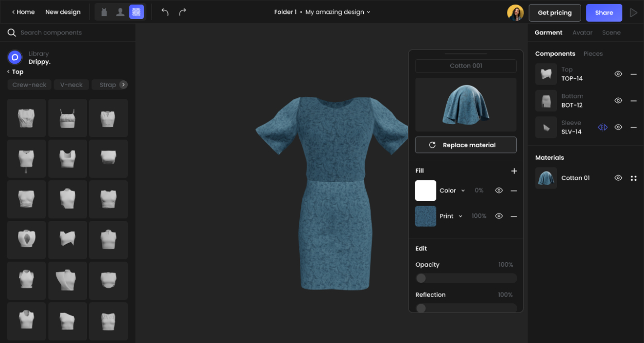
Task: Click the play icon next to Share
Action: (x=634, y=13)
